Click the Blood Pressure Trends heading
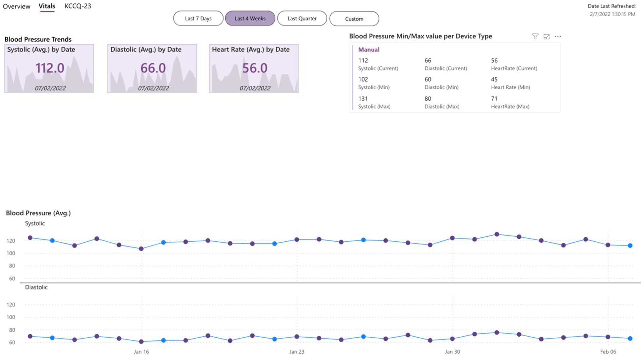Viewport: 644px width, 357px height. (38, 39)
